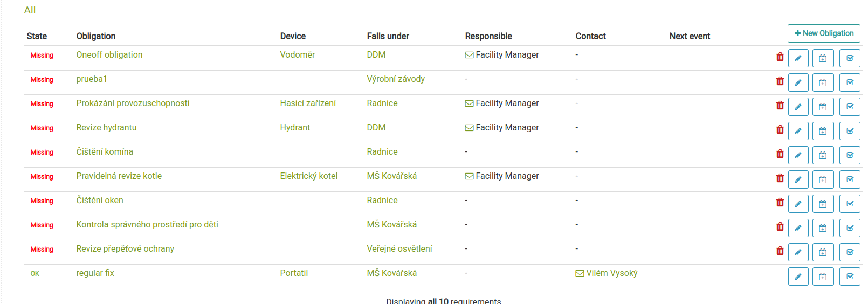Edit Kontrola správného prostředí pro děti

click(798, 228)
